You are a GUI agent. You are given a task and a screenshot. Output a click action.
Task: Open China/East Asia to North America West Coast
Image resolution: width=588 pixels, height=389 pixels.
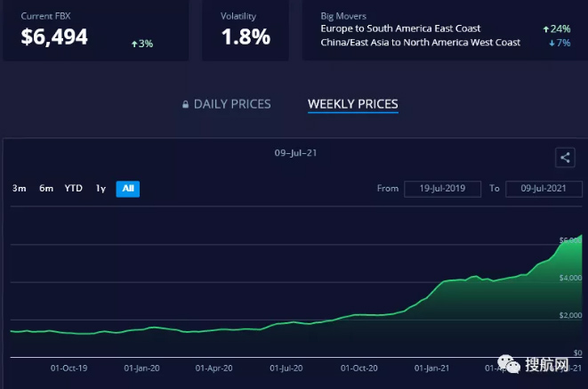click(421, 43)
